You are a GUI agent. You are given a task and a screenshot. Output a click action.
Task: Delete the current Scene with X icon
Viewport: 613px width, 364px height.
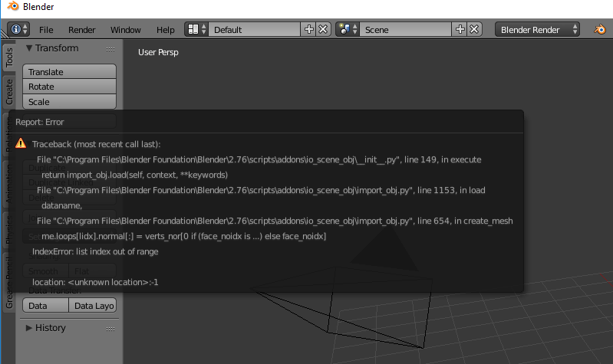point(474,29)
